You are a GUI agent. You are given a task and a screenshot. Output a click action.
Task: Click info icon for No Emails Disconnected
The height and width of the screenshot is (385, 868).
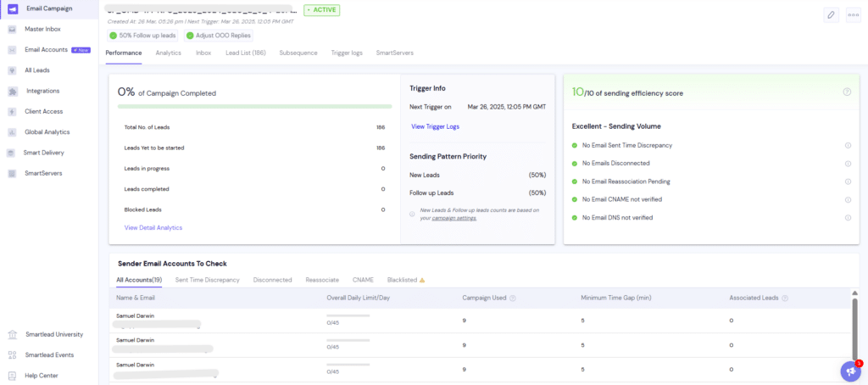pos(848,164)
